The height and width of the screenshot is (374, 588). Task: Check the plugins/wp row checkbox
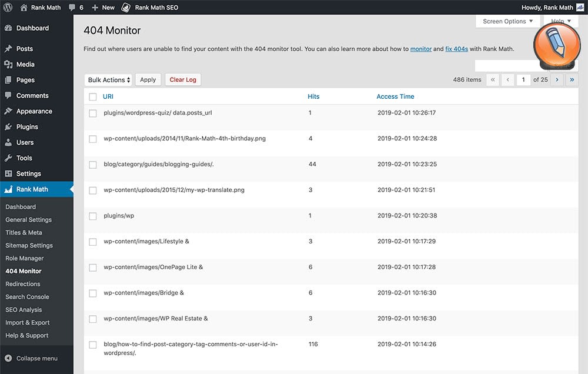point(93,216)
